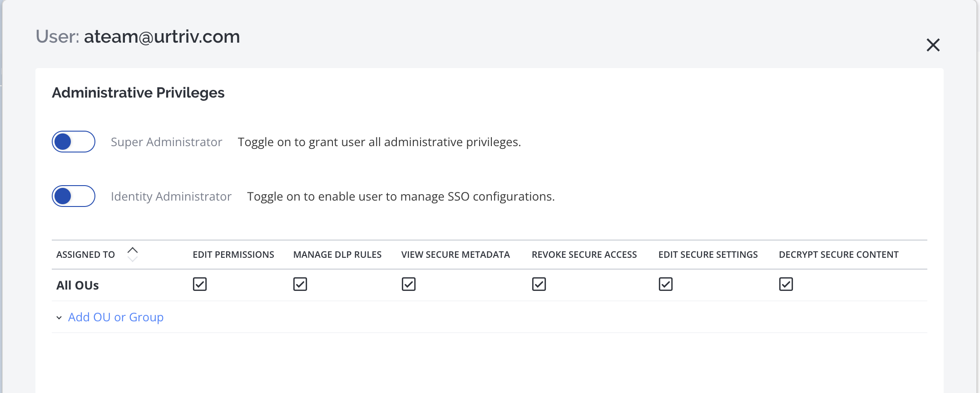Uncheck Edit Permissions for All OUs
Image resolution: width=980 pixels, height=393 pixels.
pos(200,284)
